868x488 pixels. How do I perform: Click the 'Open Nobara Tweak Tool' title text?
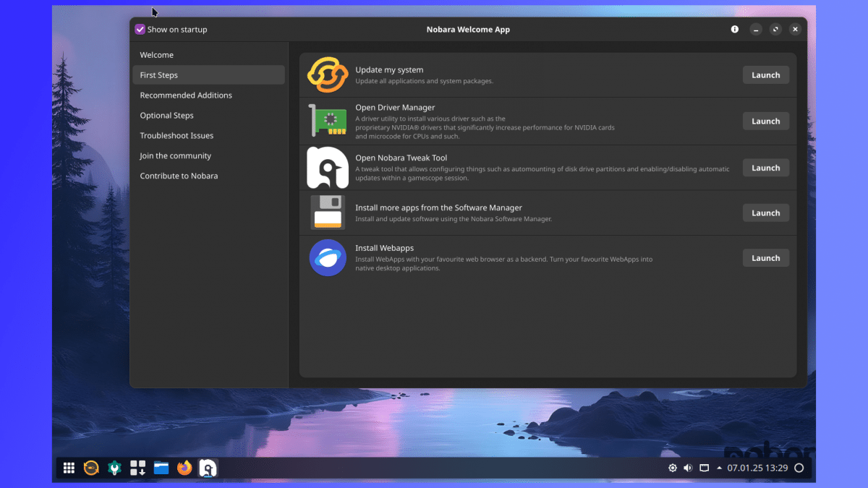tap(401, 158)
